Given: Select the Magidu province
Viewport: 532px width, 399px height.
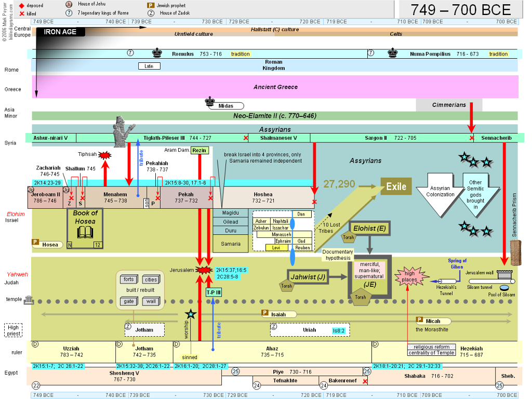Looking at the screenshot, I should [x=230, y=212].
